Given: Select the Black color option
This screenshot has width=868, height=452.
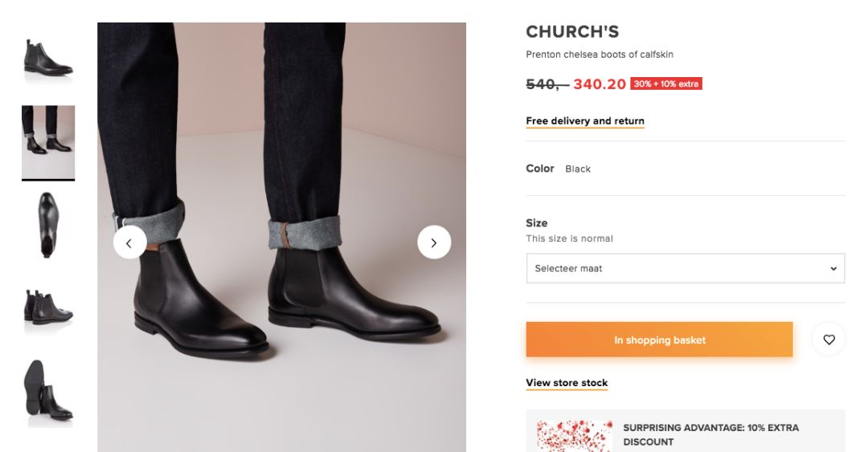Looking at the screenshot, I should (x=578, y=169).
